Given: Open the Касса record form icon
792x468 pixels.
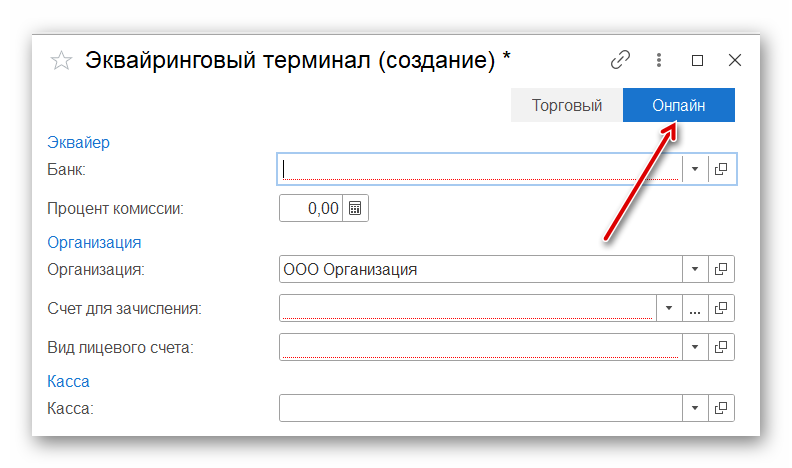Looking at the screenshot, I should pyautogui.click(x=721, y=408).
